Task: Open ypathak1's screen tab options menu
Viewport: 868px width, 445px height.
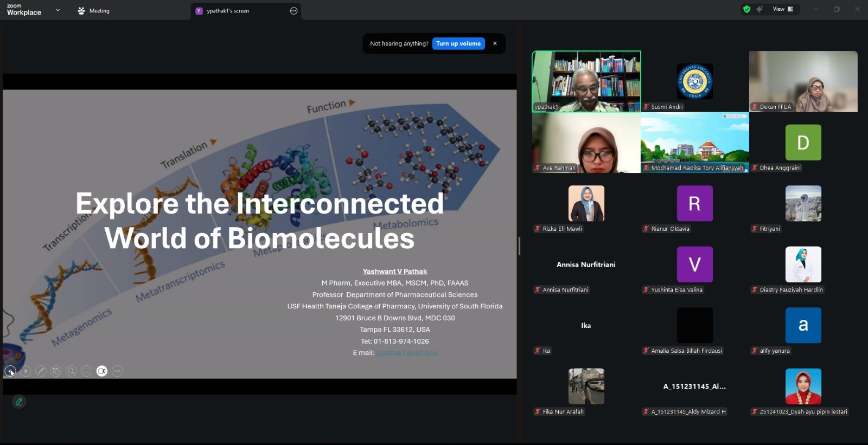Action: click(293, 11)
